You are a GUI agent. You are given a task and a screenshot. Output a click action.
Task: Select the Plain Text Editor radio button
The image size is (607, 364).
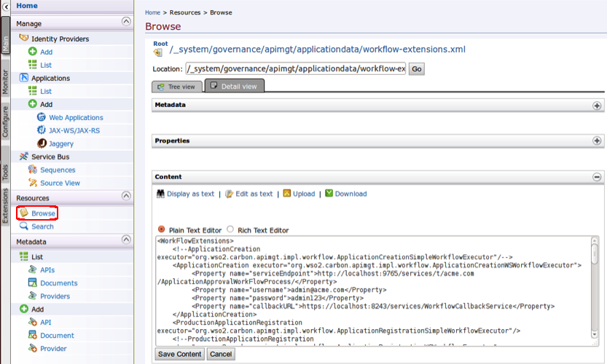coord(161,229)
